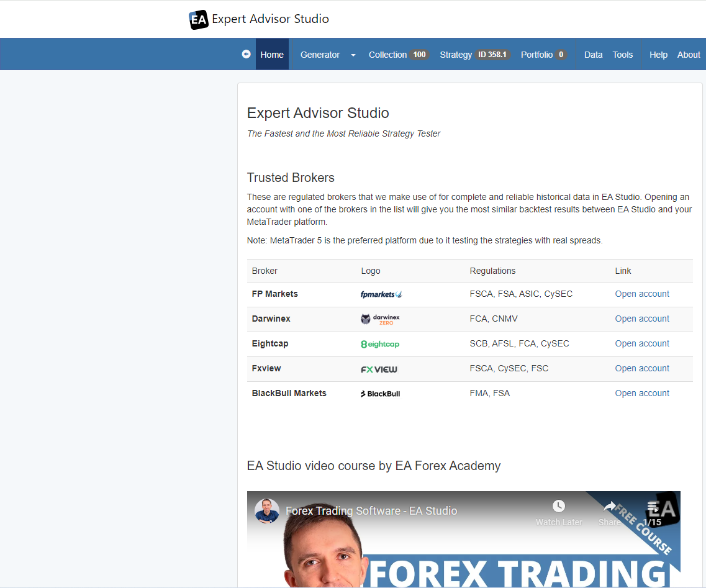Play the EA Studio course video thumbnail
The width and height of the screenshot is (706, 588).
(463, 540)
